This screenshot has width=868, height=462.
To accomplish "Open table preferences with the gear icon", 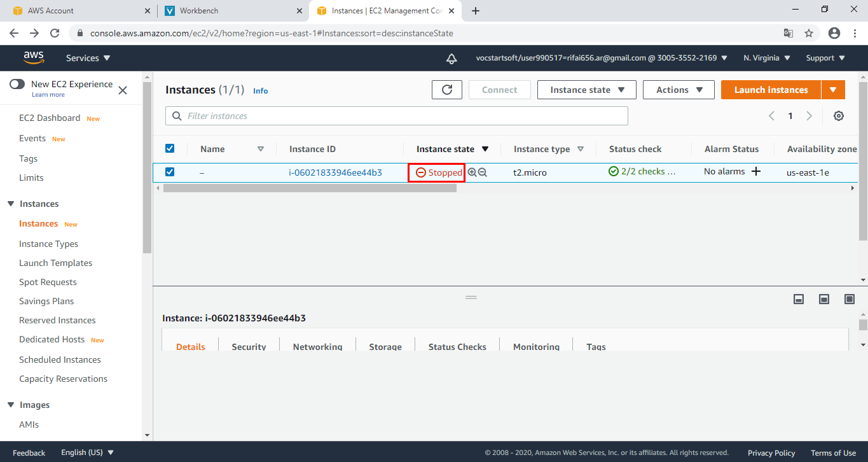I will pos(838,116).
